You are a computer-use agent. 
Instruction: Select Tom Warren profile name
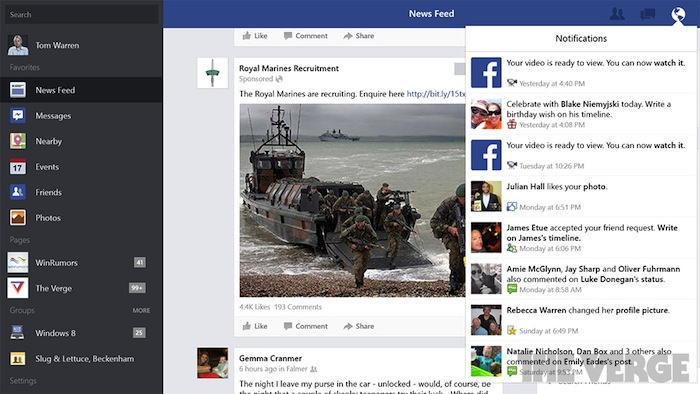[57, 45]
